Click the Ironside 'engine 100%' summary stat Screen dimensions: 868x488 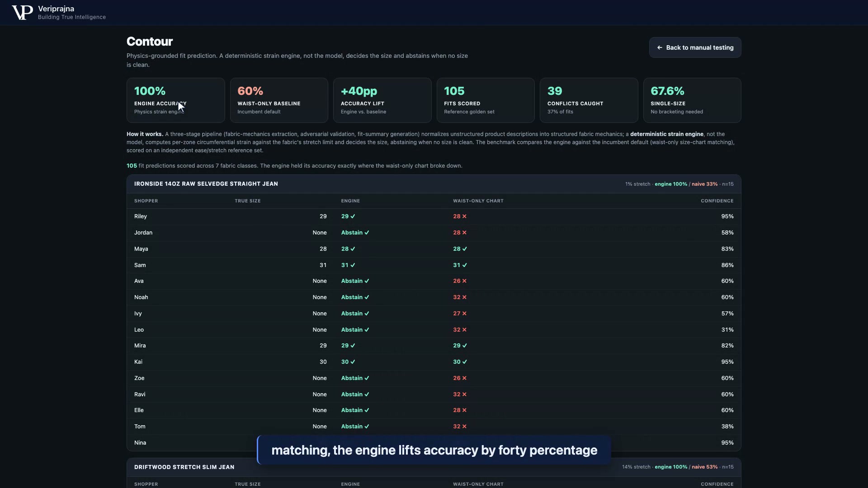pos(671,184)
